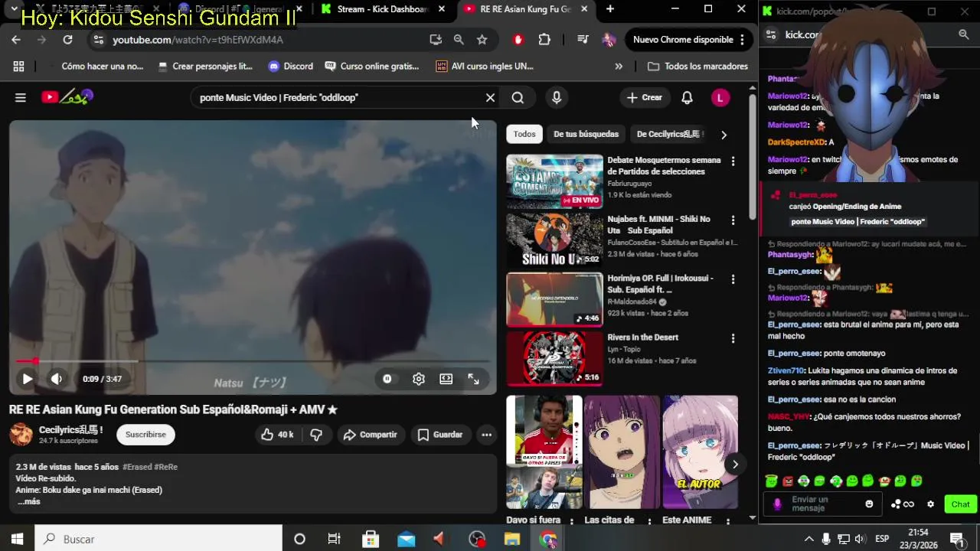Expand hidden bookmarks with double chevron
The image size is (980, 551).
pos(619,67)
